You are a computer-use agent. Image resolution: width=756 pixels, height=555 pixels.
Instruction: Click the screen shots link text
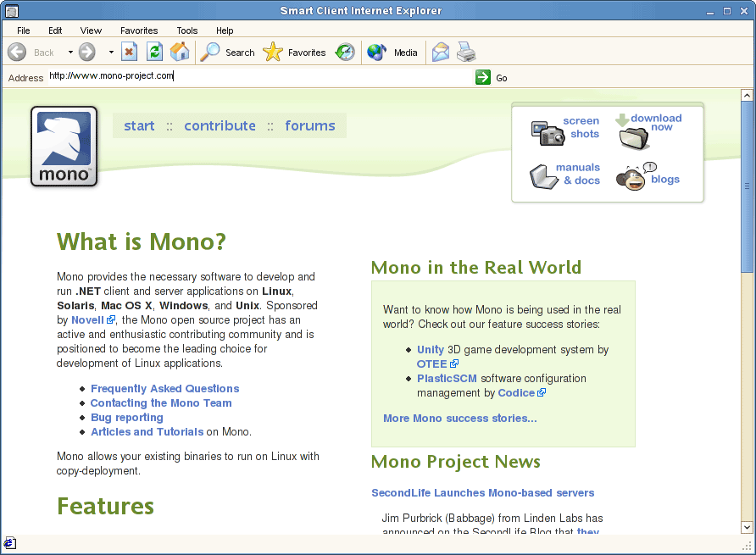coord(582,127)
